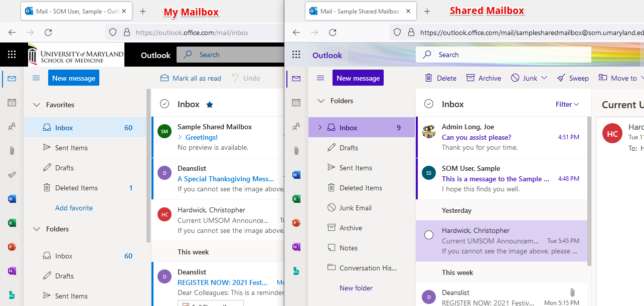
Task: Expand the Junk dropdown arrow
Action: (545, 78)
